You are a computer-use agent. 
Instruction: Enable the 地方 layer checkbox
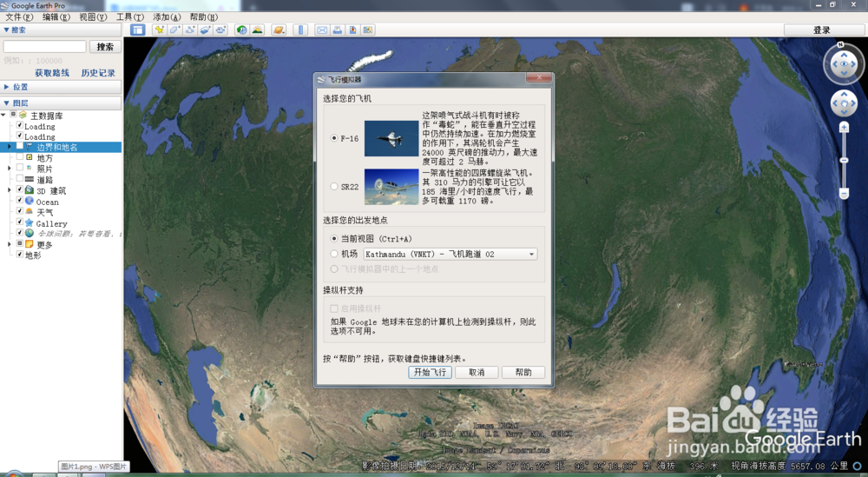20,157
